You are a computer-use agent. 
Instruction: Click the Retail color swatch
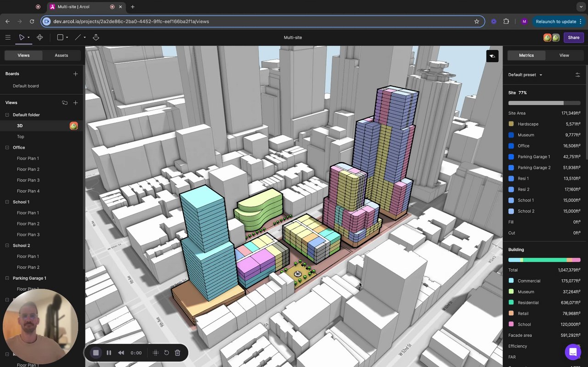pos(511,314)
